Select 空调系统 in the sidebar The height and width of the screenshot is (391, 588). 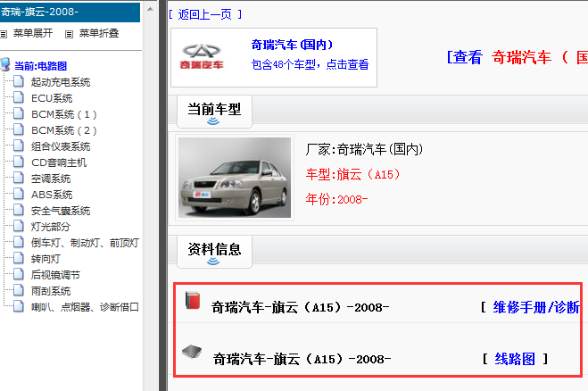[x=51, y=179]
